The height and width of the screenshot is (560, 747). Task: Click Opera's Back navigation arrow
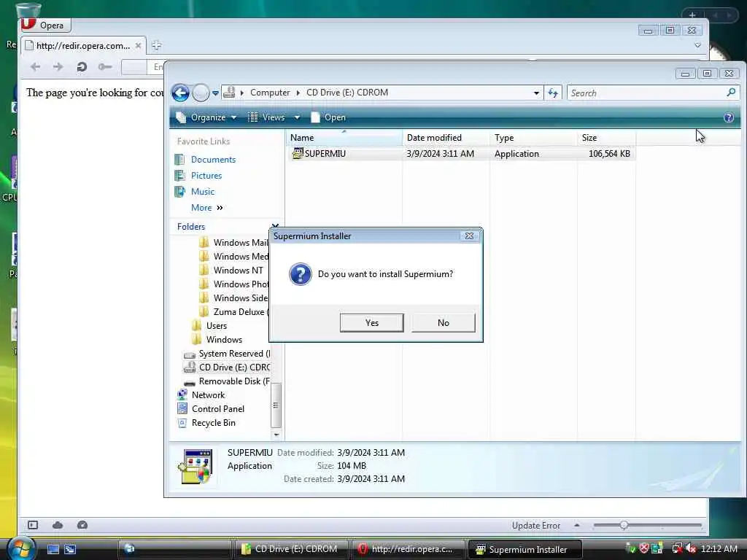(35, 66)
